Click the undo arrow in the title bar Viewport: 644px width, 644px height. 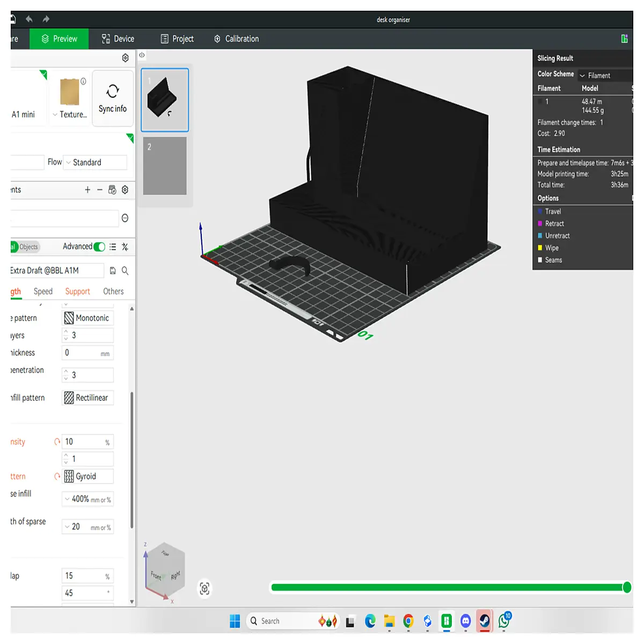point(29,19)
